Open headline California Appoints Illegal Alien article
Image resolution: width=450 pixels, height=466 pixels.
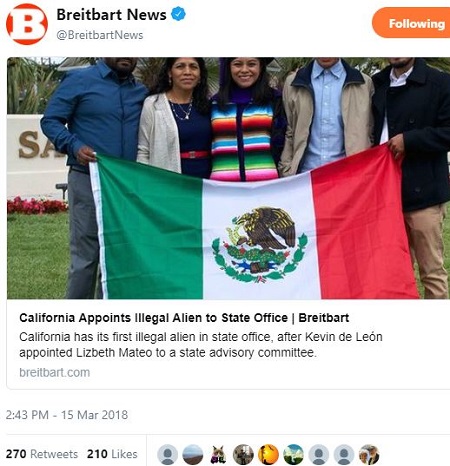pyautogui.click(x=184, y=318)
